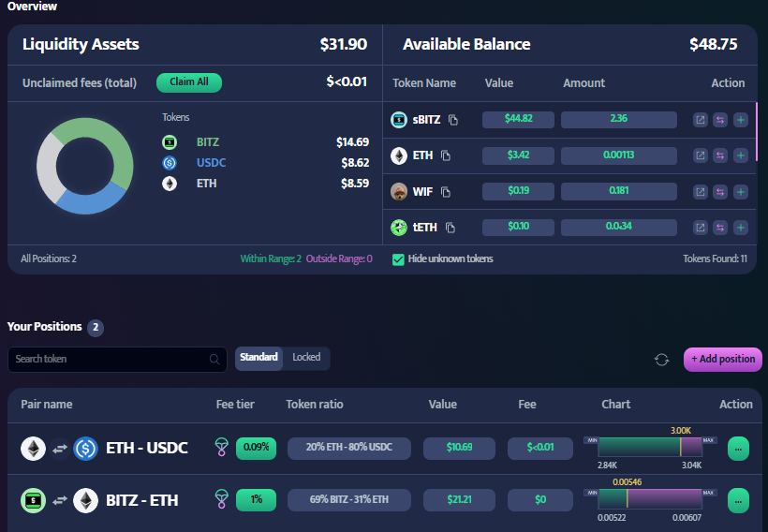Image resolution: width=768 pixels, height=532 pixels.
Task: Click the green BITZ donut chart segment
Action: (112, 142)
